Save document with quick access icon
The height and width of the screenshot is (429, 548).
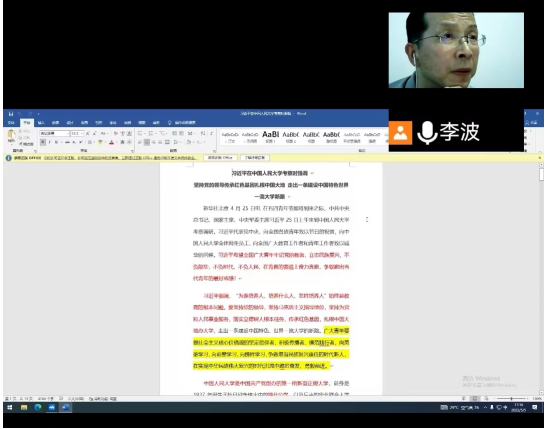point(11,114)
